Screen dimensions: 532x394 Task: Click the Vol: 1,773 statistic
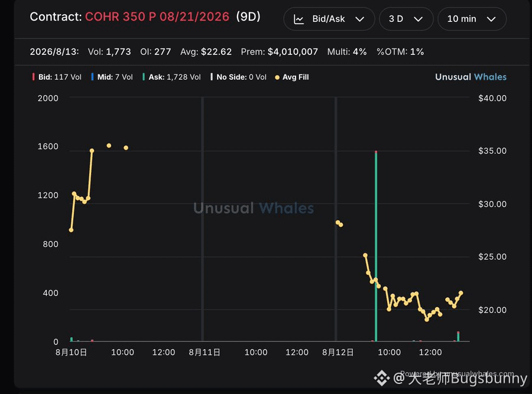pyautogui.click(x=109, y=52)
